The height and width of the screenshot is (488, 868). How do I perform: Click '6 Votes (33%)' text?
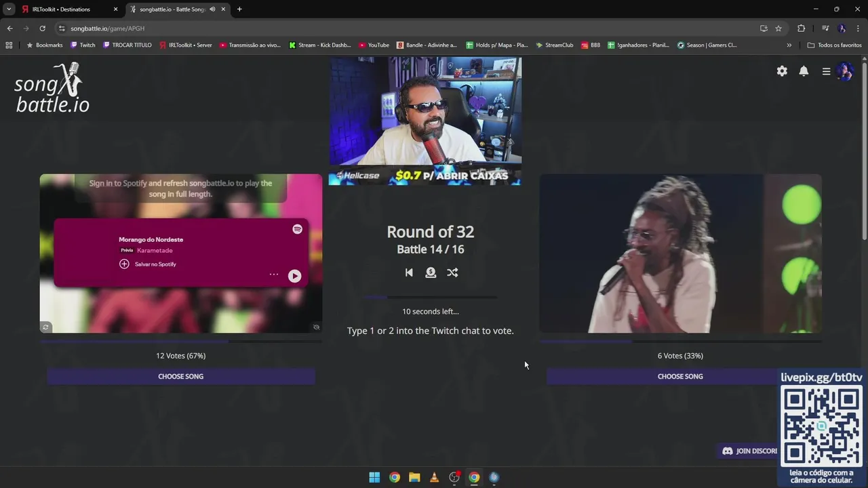click(680, 356)
